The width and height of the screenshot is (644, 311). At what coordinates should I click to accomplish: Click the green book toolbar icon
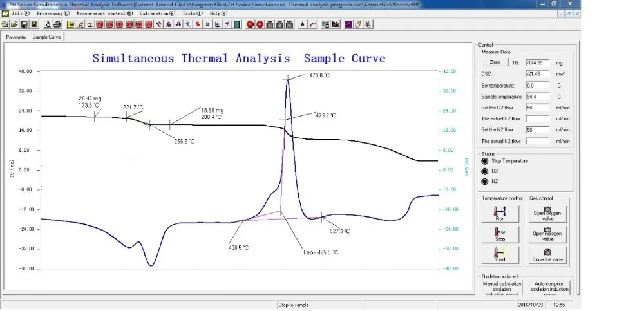tap(237, 24)
